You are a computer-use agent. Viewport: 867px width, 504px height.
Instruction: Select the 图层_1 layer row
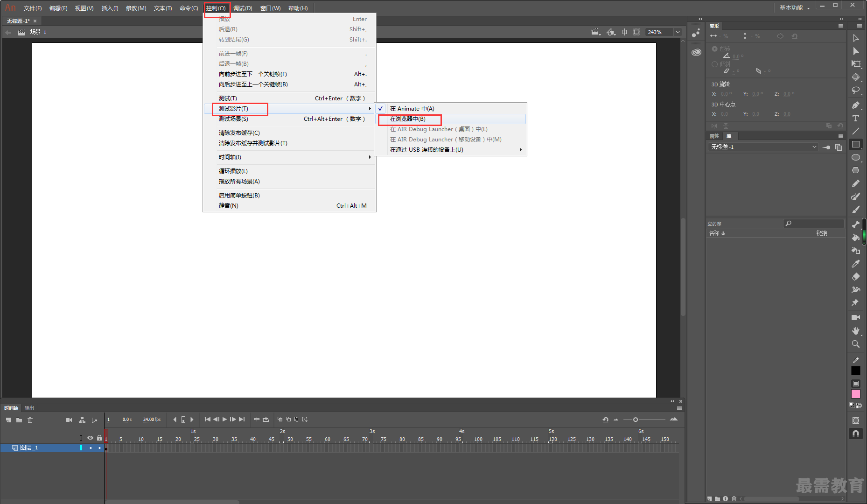52,448
